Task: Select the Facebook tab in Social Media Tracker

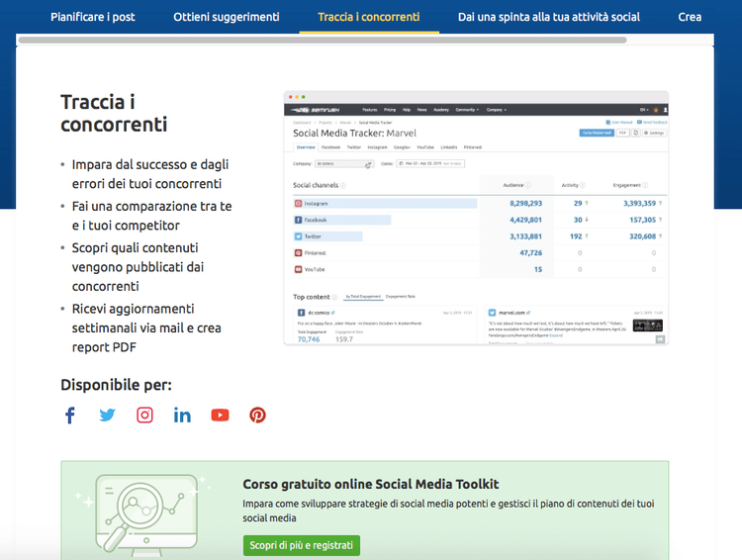Action: click(330, 147)
